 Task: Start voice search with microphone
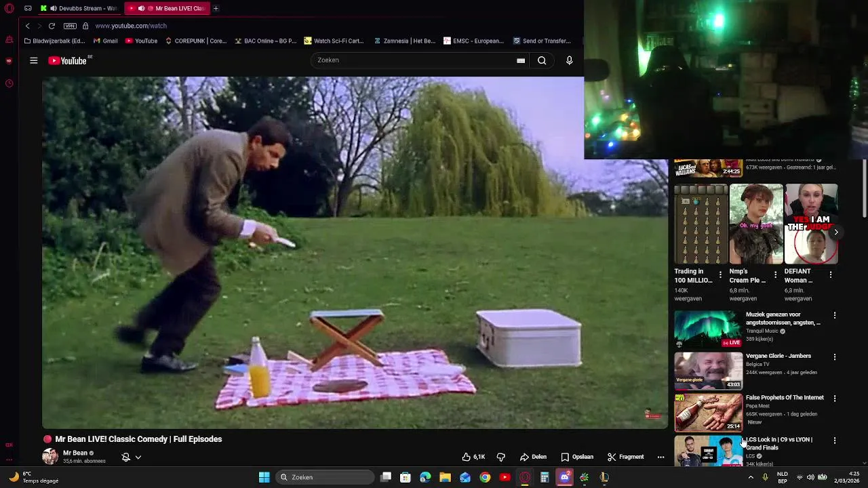(x=570, y=60)
